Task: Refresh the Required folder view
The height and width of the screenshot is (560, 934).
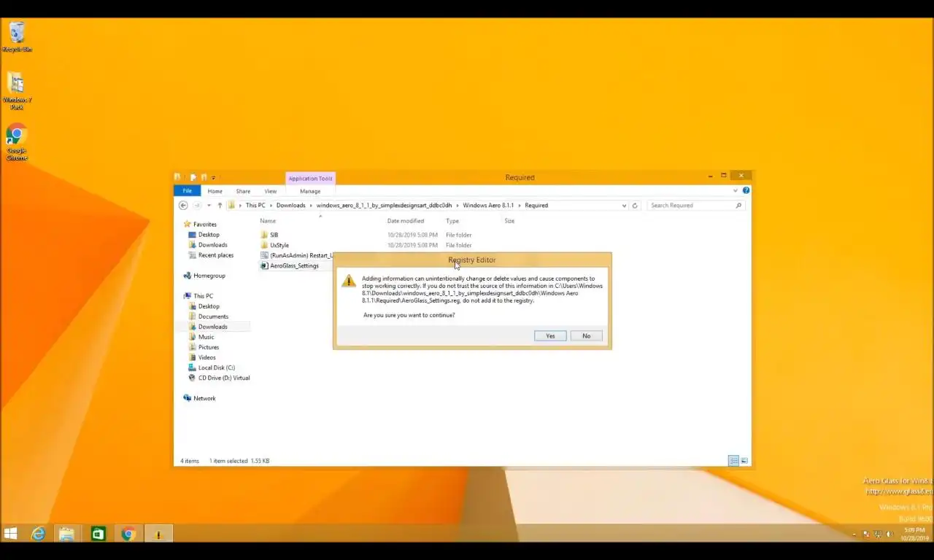Action: coord(635,206)
